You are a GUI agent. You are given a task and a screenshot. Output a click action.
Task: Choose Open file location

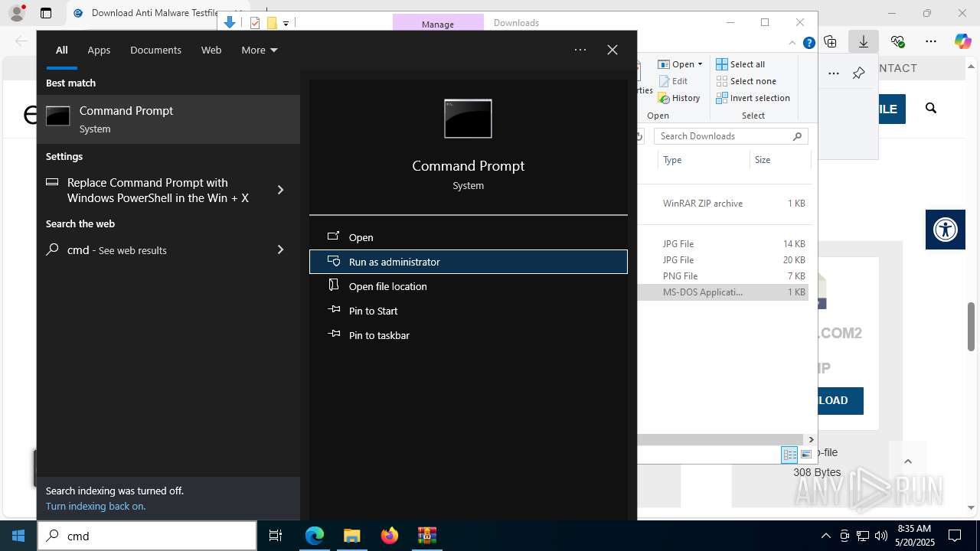pyautogui.click(x=468, y=286)
